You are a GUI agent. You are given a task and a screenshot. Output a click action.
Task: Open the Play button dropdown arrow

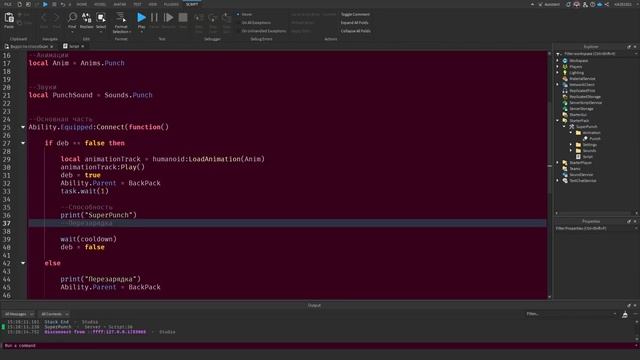pos(141,31)
